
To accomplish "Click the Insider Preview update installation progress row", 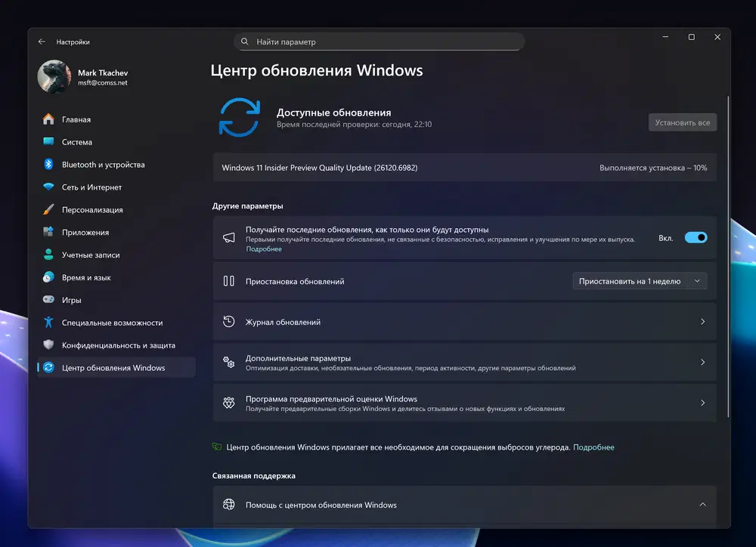I will (463, 167).
